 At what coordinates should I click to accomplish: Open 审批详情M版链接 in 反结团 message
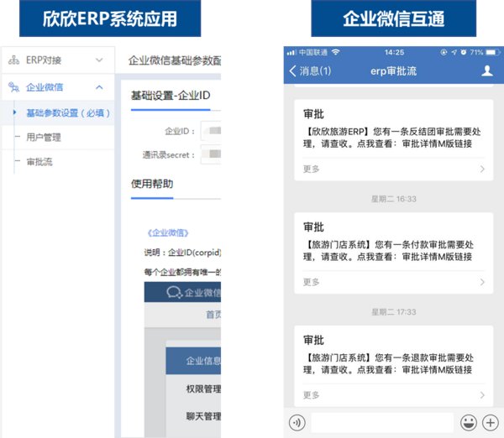(437, 143)
